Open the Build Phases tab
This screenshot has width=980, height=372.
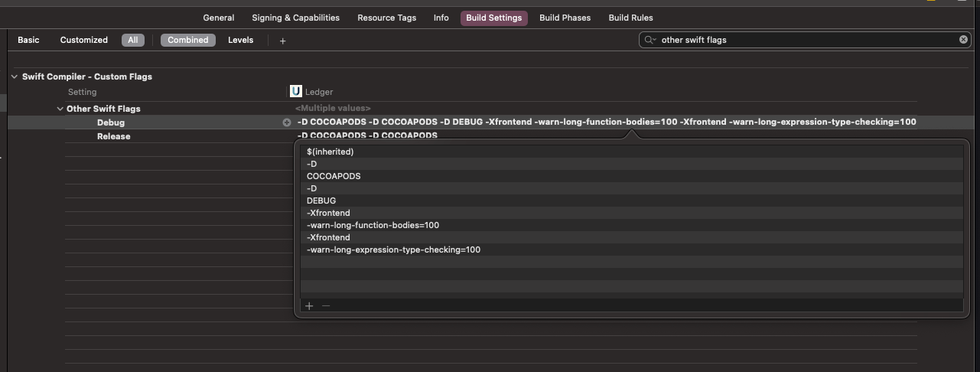pos(565,18)
